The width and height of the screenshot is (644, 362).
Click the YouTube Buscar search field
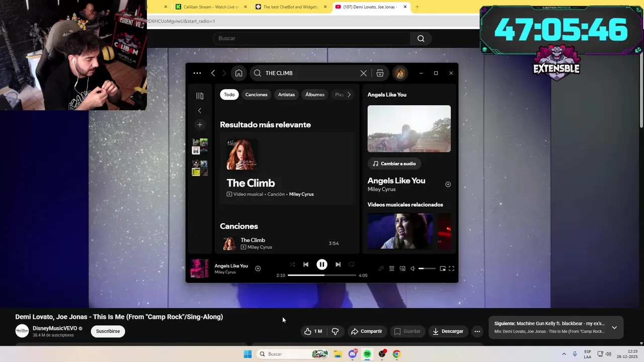click(311, 38)
